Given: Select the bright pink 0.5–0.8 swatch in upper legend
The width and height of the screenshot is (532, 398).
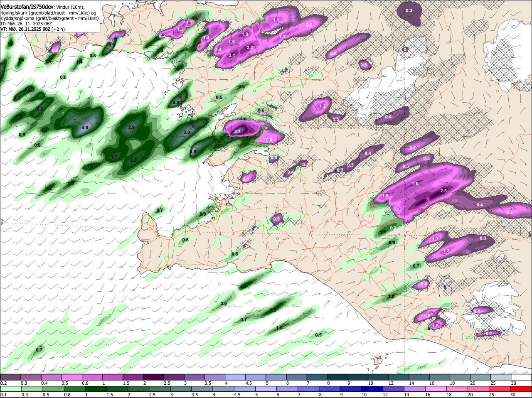Looking at the screenshot, I should [71, 376].
